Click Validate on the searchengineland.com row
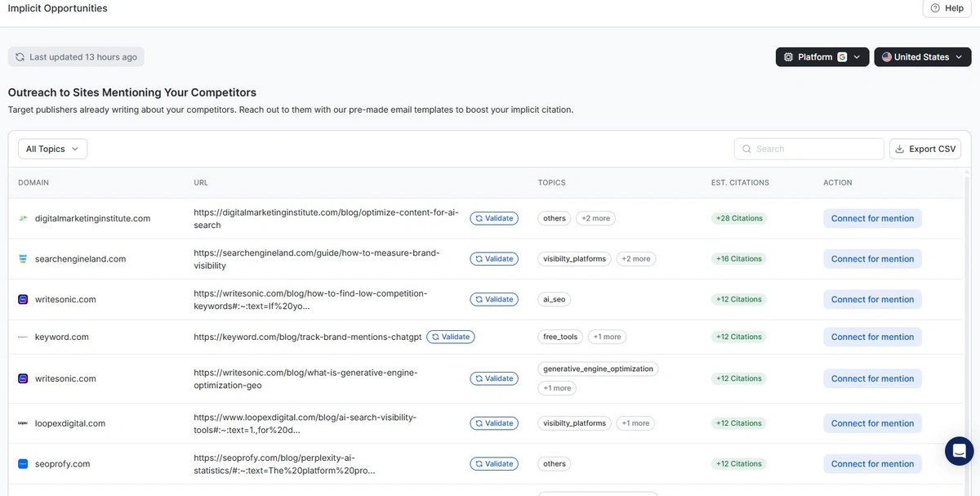Image resolution: width=980 pixels, height=496 pixels. (x=494, y=258)
